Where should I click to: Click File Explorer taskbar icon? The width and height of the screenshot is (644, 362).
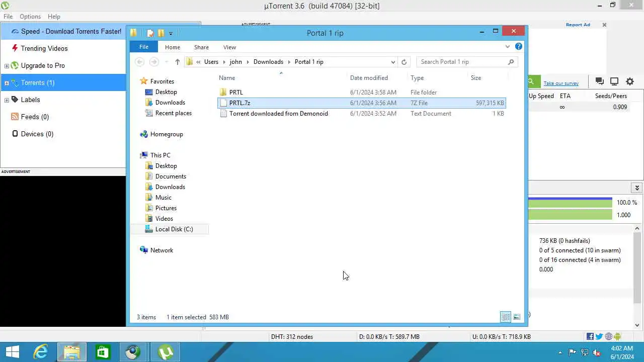71,352
